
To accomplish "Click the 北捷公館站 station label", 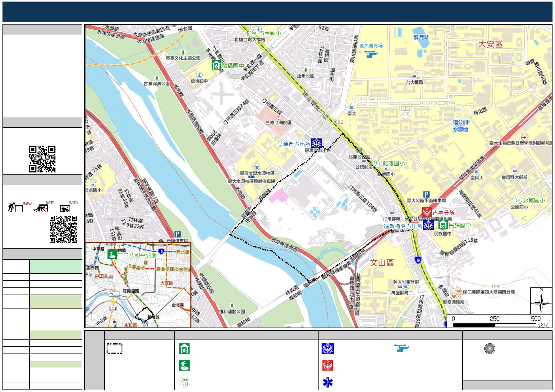I will (359, 157).
